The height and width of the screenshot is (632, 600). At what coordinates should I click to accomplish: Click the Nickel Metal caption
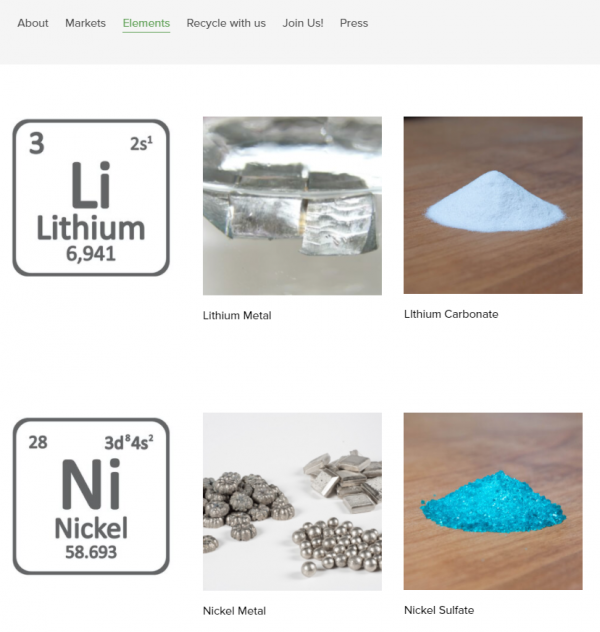pyautogui.click(x=234, y=611)
